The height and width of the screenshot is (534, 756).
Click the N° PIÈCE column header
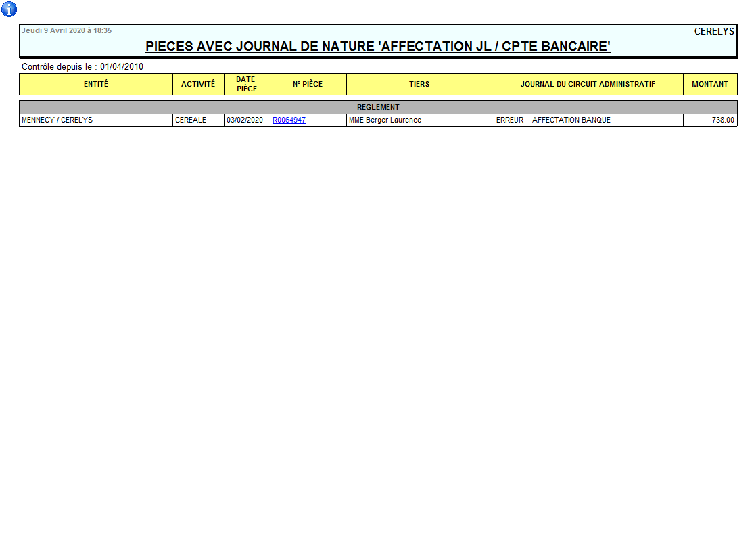308,84
